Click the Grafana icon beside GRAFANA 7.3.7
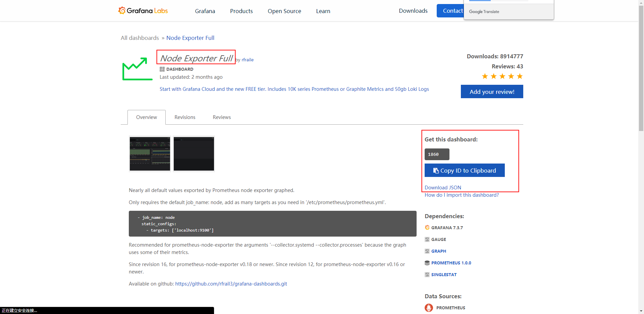 427,228
